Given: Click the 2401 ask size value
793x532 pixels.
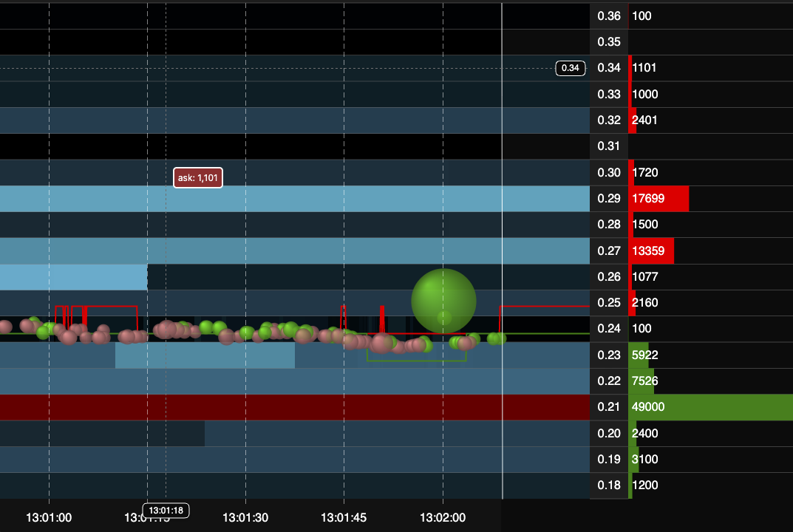Looking at the screenshot, I should pos(644,120).
